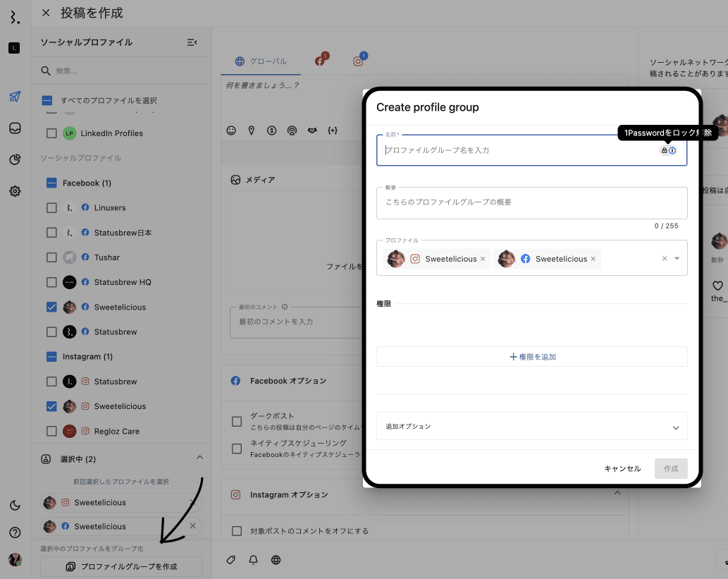Collapse the social profiles panel icon
This screenshot has height=579, width=728.
(x=192, y=42)
